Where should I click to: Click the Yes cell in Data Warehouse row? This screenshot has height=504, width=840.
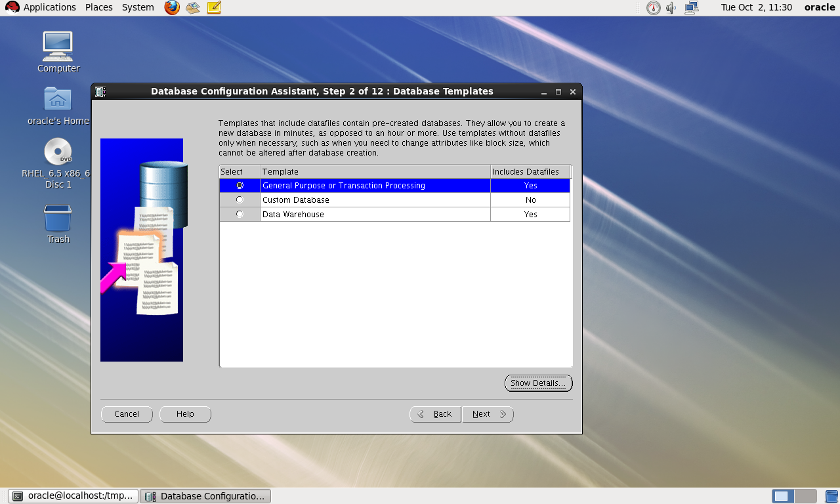pos(530,215)
